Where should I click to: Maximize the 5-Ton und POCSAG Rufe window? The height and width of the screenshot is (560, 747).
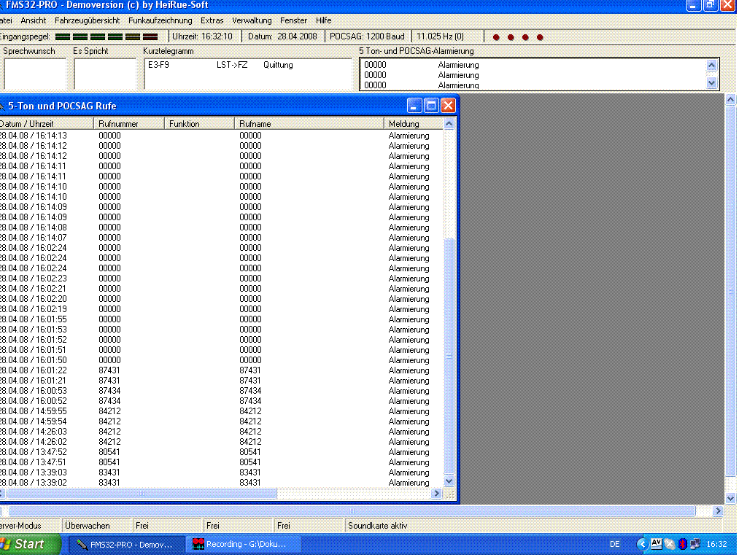pyautogui.click(x=431, y=106)
